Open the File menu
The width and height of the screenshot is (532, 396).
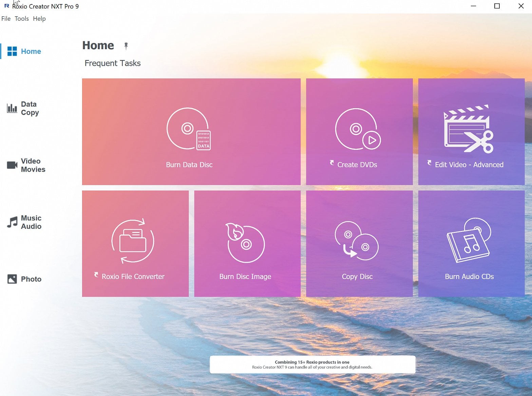point(6,19)
